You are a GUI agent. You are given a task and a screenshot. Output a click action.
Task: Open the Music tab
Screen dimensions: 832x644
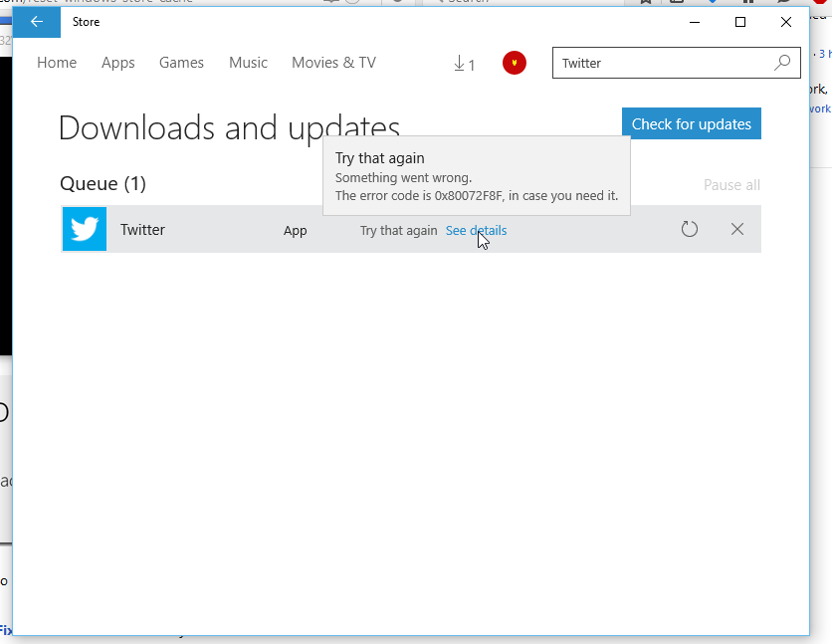click(249, 63)
